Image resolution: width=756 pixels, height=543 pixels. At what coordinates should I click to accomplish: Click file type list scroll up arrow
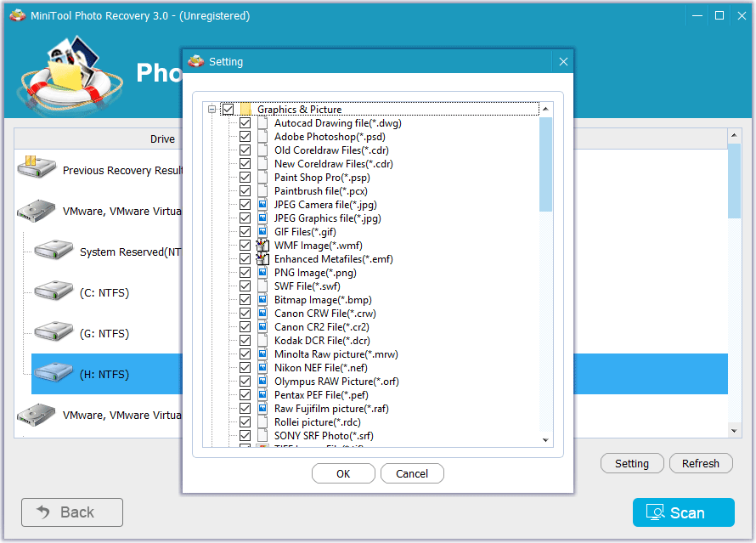pyautogui.click(x=545, y=109)
